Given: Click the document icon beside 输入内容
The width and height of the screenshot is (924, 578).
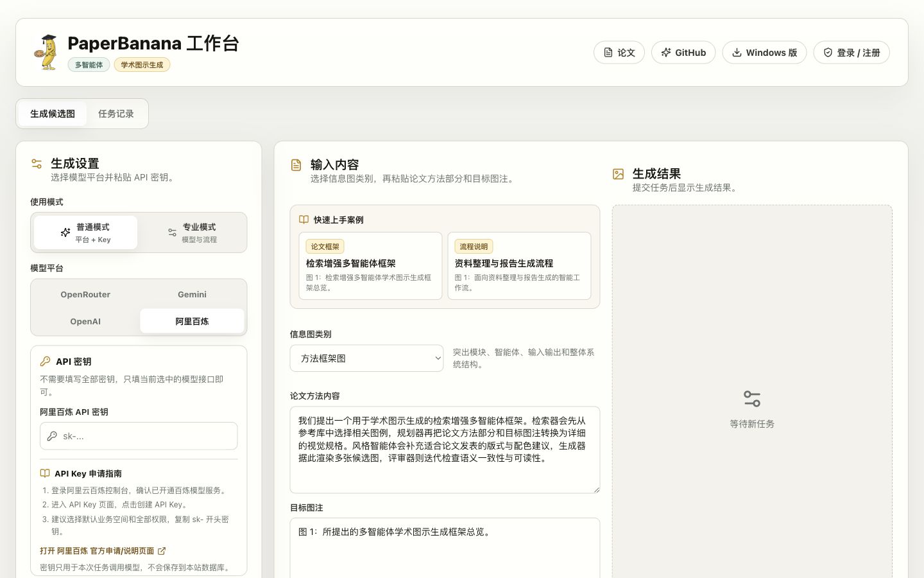Looking at the screenshot, I should click(x=296, y=165).
